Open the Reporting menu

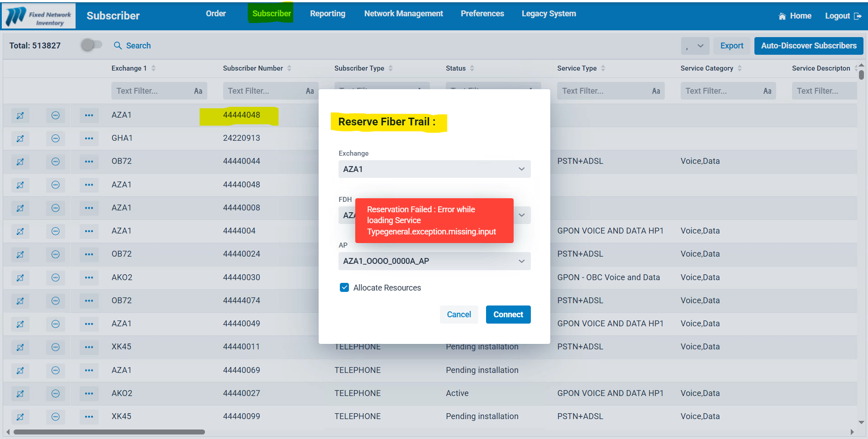pos(327,14)
